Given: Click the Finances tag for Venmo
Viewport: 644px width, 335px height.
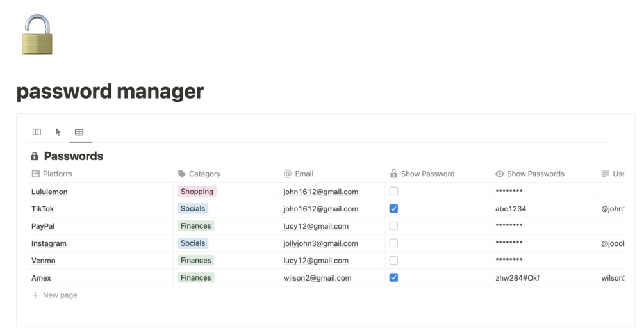Looking at the screenshot, I should pyautogui.click(x=195, y=260).
